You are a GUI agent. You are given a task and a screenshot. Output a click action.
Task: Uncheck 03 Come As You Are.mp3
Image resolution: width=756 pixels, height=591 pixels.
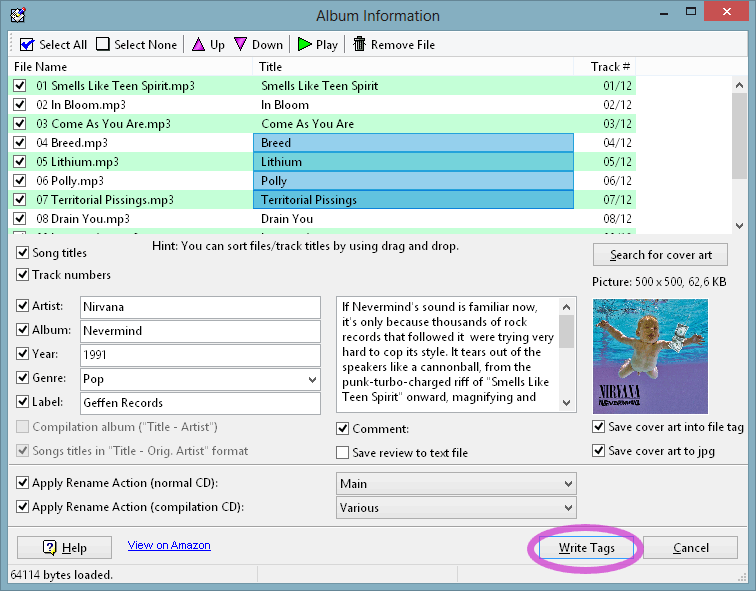[20, 124]
